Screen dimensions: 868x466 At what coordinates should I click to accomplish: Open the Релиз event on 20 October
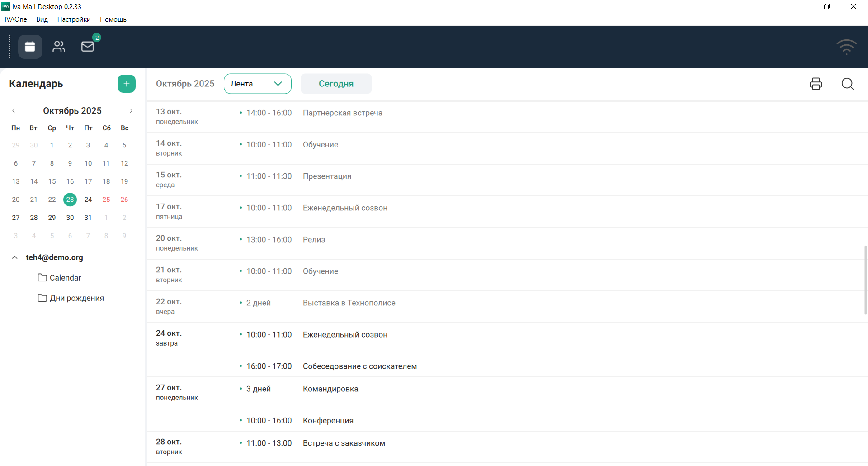(314, 240)
